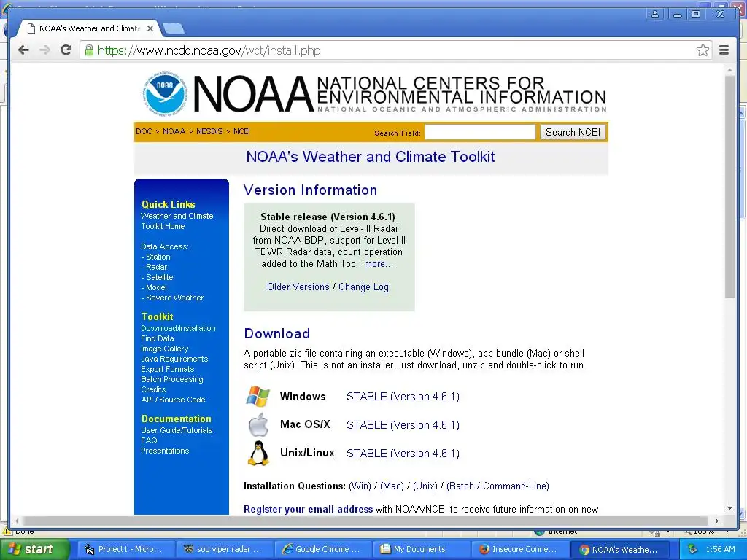Open Find Data sidebar link
Viewport: 747px width, 560px height.
click(158, 338)
